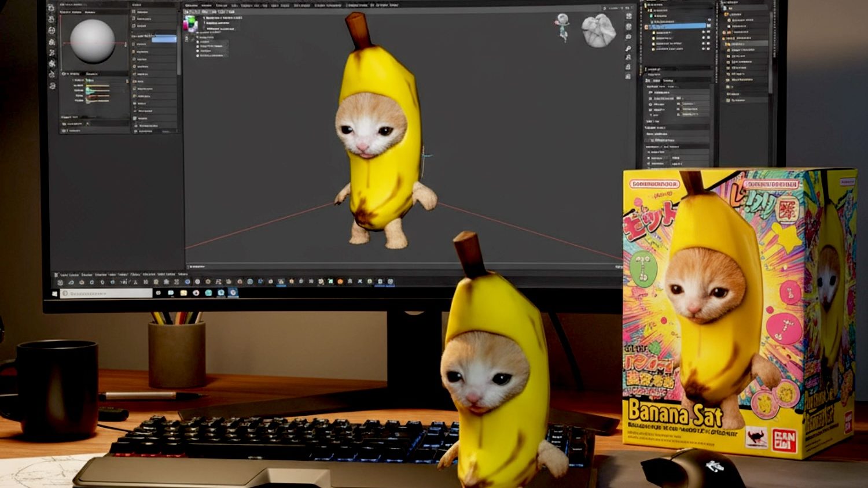
Task: Open the Windows Start menu
Action: click(56, 294)
